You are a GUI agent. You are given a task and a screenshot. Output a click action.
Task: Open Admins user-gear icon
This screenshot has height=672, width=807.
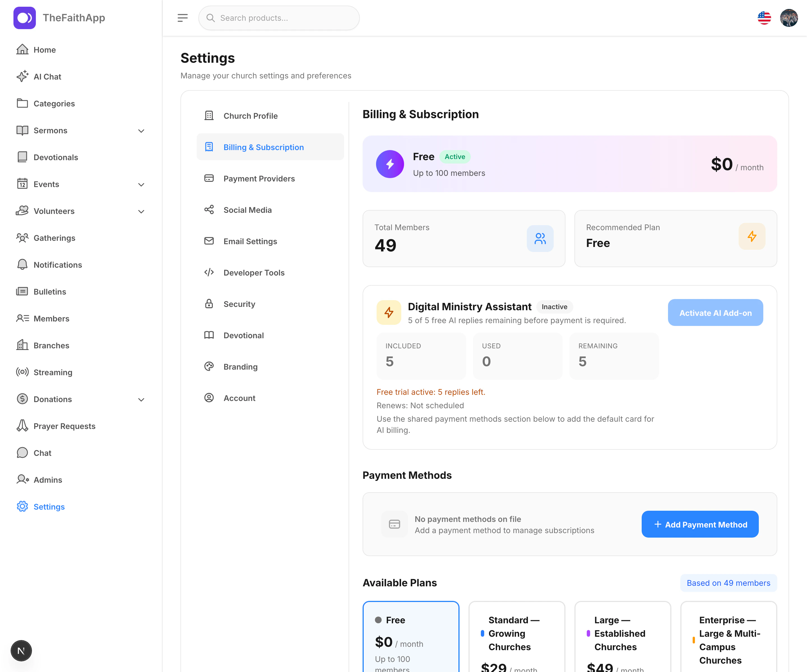pyautogui.click(x=22, y=479)
